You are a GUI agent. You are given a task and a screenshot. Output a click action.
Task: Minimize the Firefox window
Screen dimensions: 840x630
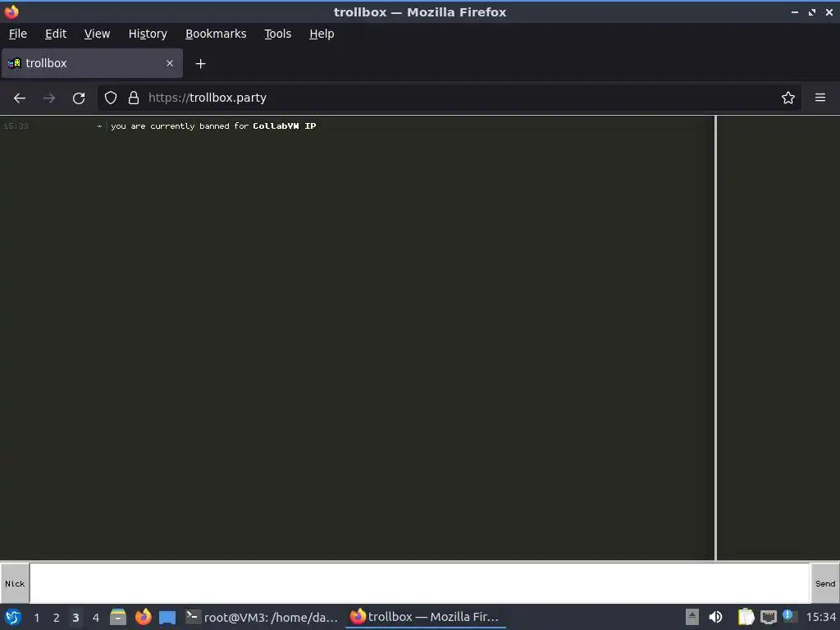[795, 11]
